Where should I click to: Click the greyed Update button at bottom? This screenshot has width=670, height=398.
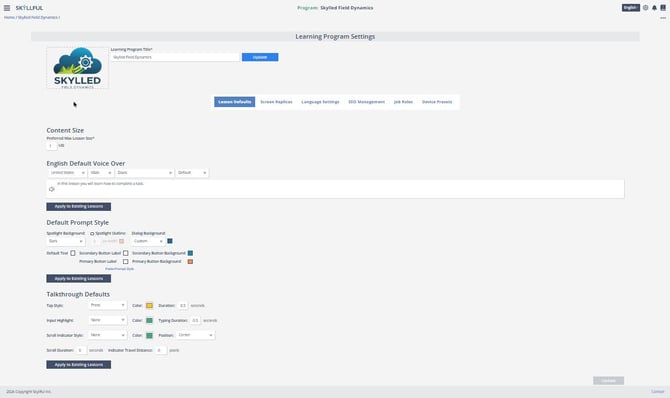point(608,380)
